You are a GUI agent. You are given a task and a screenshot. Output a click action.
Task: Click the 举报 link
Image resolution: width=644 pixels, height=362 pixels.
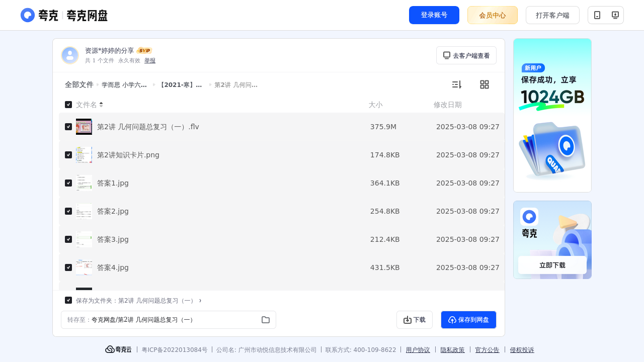coord(150,60)
